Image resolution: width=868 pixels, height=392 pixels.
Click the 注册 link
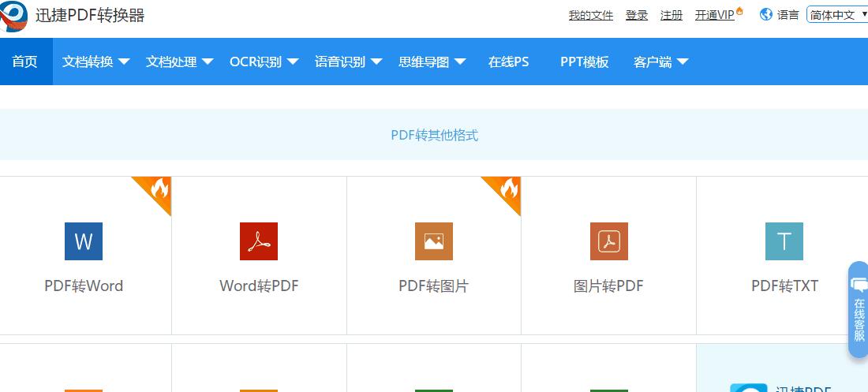672,16
